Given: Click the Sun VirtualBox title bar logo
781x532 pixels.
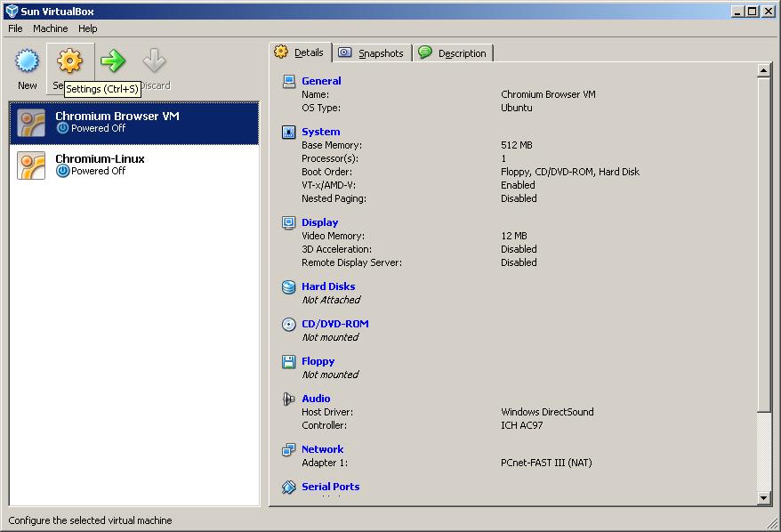Looking at the screenshot, I should 12,11.
